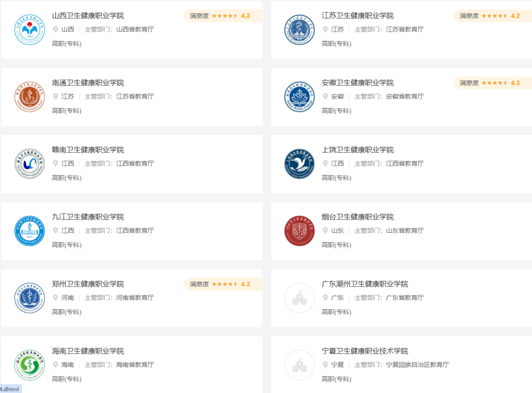Open the 海南卫生健康职业学院 green logo
The image size is (532, 393).
(x=30, y=365)
